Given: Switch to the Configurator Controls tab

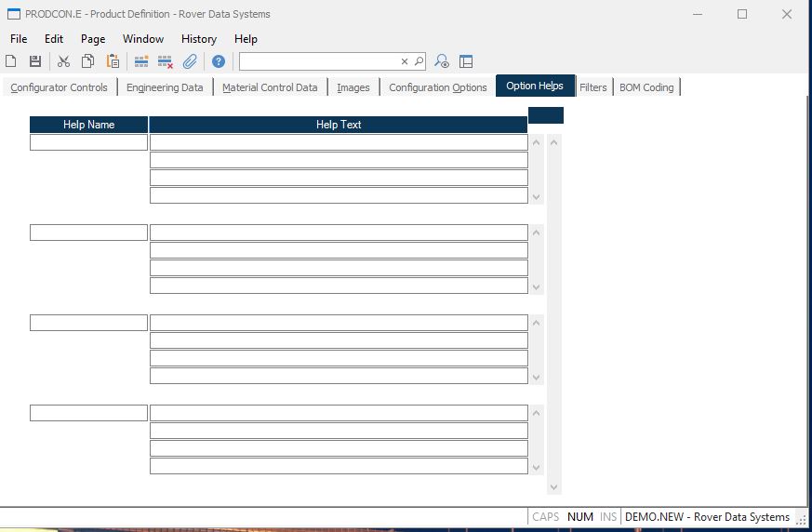Looking at the screenshot, I should (x=59, y=87).
